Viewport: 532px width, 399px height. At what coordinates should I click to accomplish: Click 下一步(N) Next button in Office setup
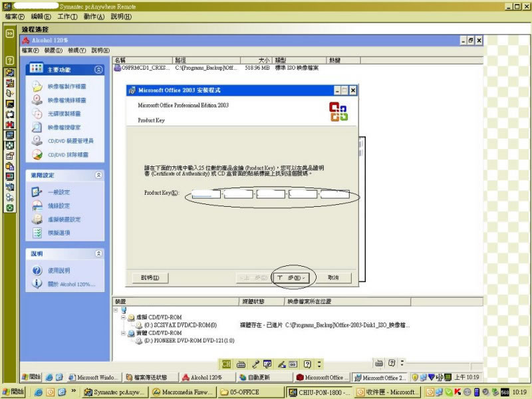click(291, 277)
